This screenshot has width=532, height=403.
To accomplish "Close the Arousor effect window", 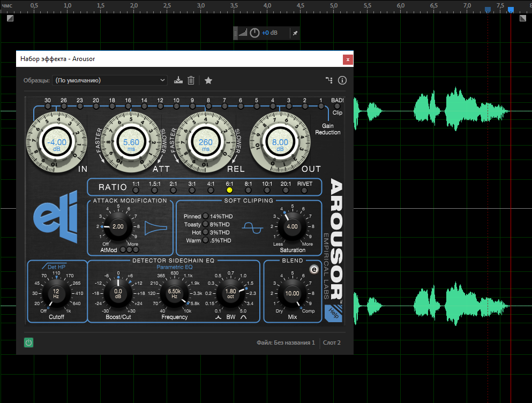I will point(348,59).
